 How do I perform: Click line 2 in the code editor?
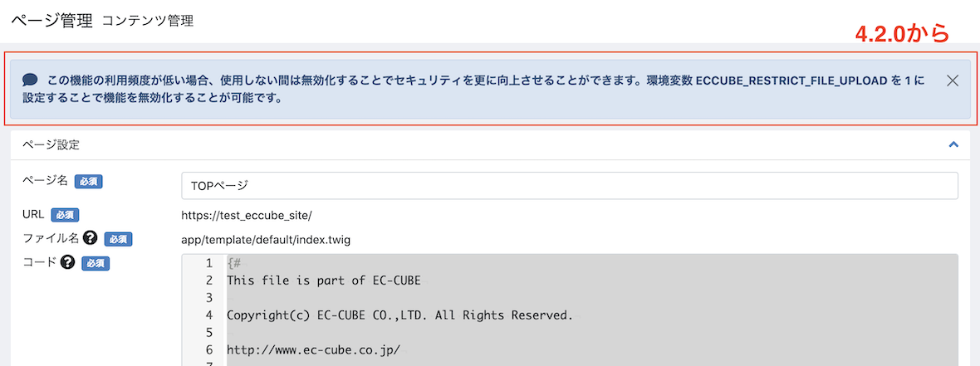323,281
